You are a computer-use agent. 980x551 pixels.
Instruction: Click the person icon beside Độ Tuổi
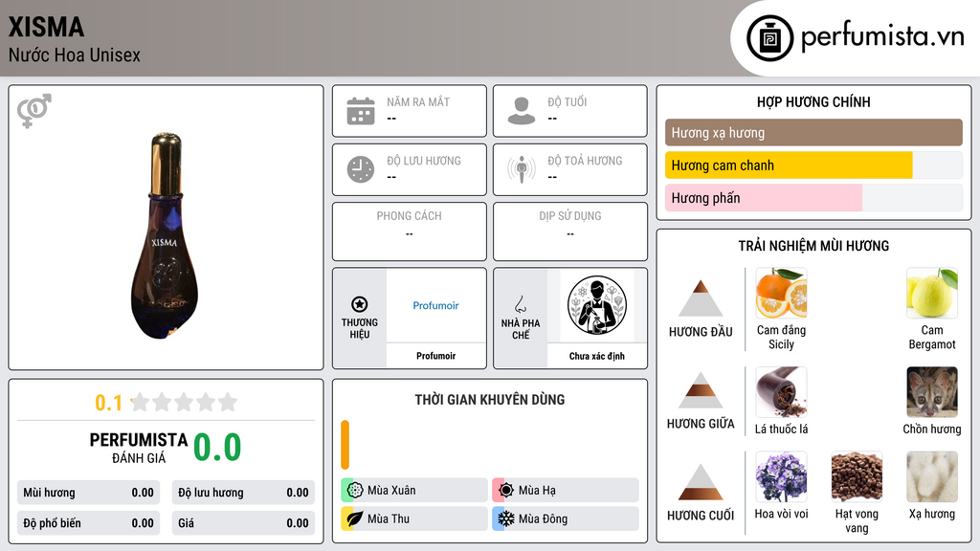tap(522, 111)
